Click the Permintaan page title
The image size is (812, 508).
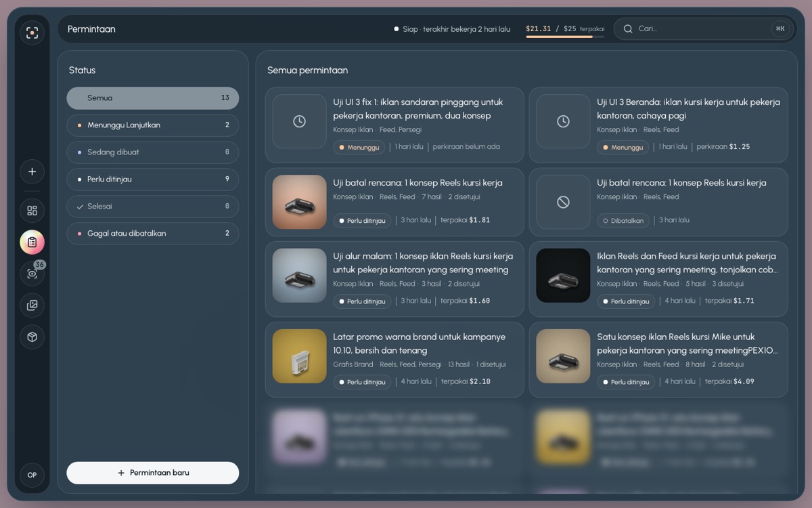91,29
